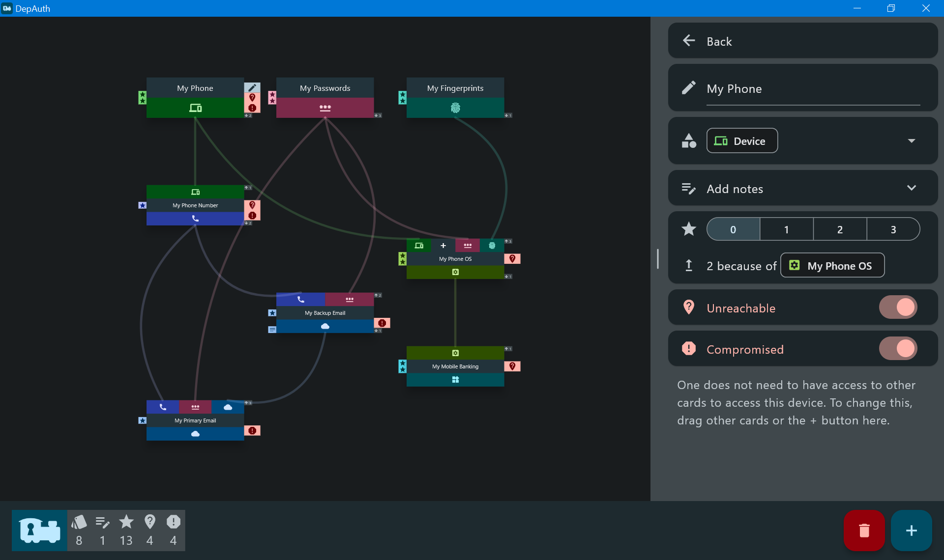The height and width of the screenshot is (560, 944).
Task: Click the cloud icon on My Primary Email card
Action: 195,434
